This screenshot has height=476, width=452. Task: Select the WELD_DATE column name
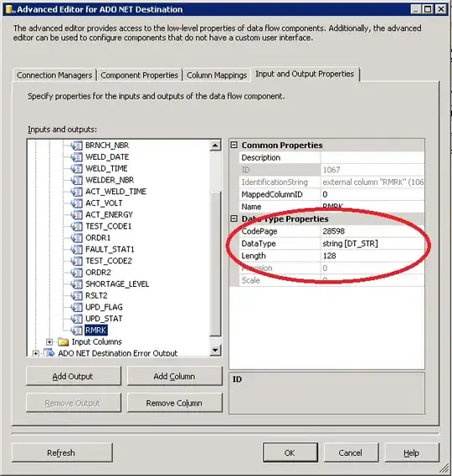107,157
